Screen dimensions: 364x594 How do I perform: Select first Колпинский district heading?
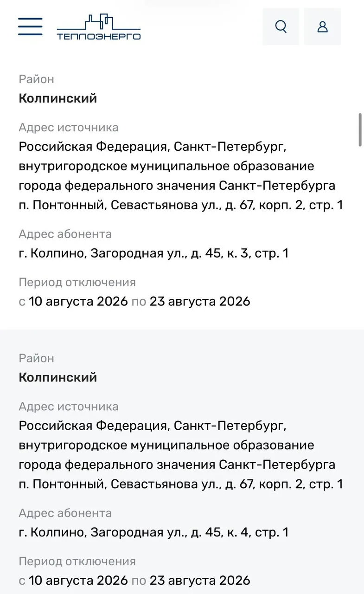[x=58, y=98]
